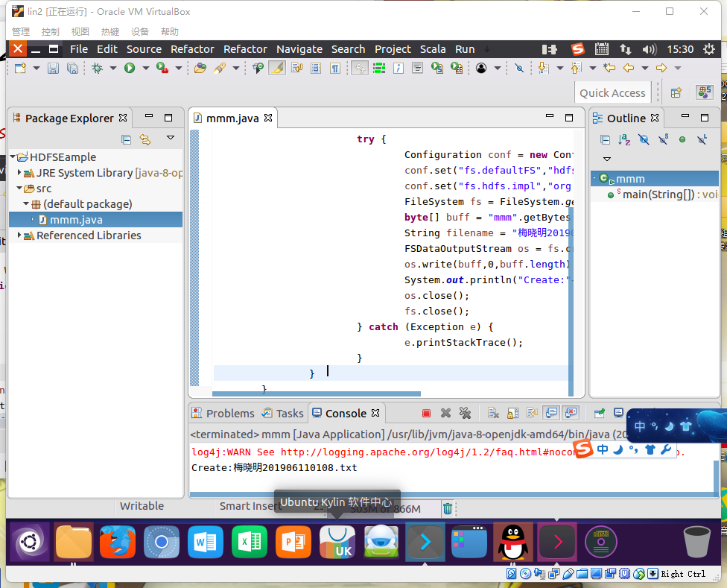Toggle Block Selection Mode icon
Viewport: 727px width, 588px height.
[316, 68]
